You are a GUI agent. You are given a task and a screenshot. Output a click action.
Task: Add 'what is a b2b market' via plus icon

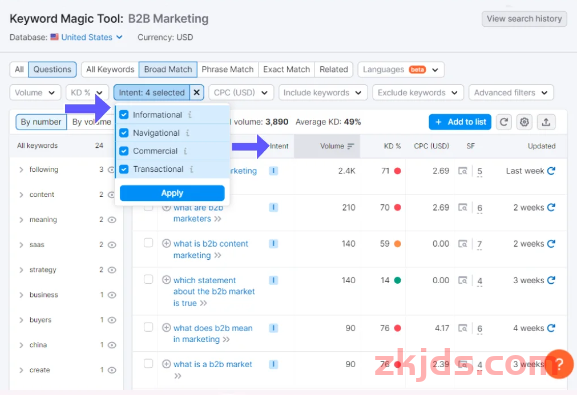click(166, 364)
